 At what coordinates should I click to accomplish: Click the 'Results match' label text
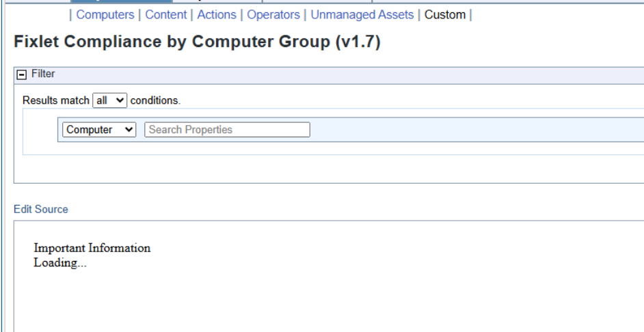coord(55,100)
